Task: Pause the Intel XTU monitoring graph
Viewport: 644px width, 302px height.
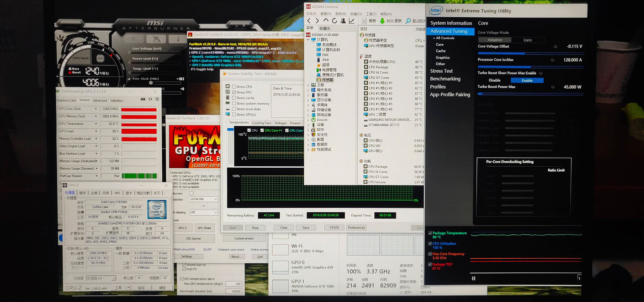Action: click(x=474, y=278)
